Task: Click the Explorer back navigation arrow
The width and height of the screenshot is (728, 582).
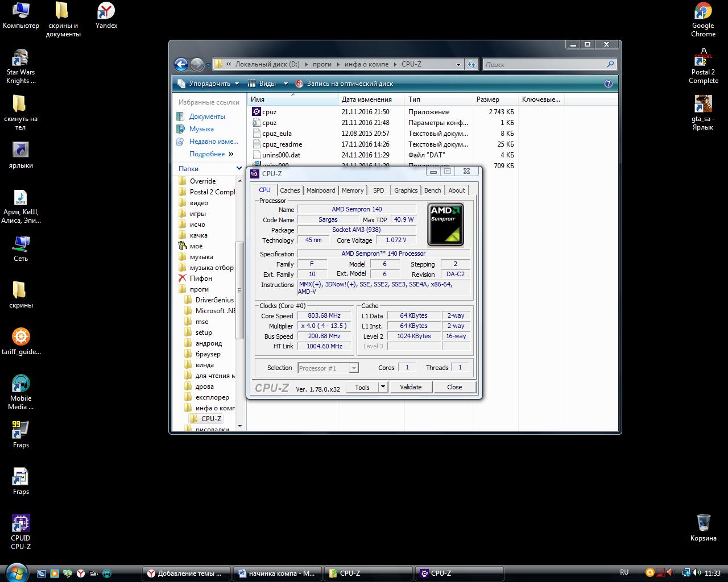Action: [181, 64]
